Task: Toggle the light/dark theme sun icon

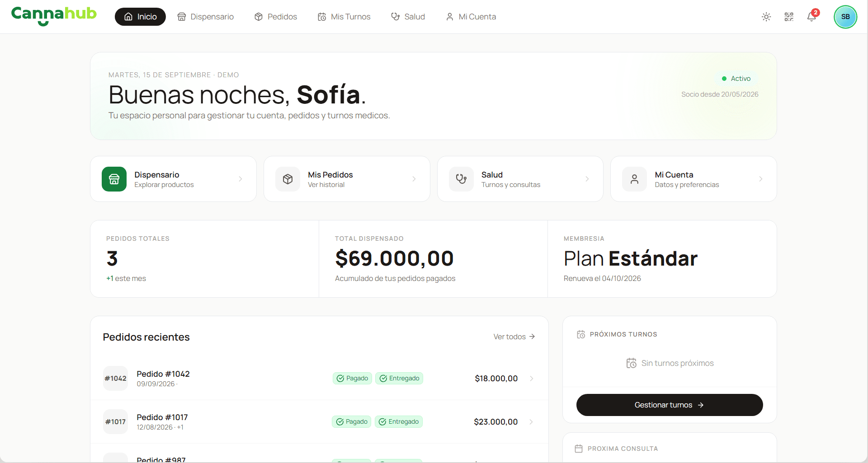Action: click(766, 17)
